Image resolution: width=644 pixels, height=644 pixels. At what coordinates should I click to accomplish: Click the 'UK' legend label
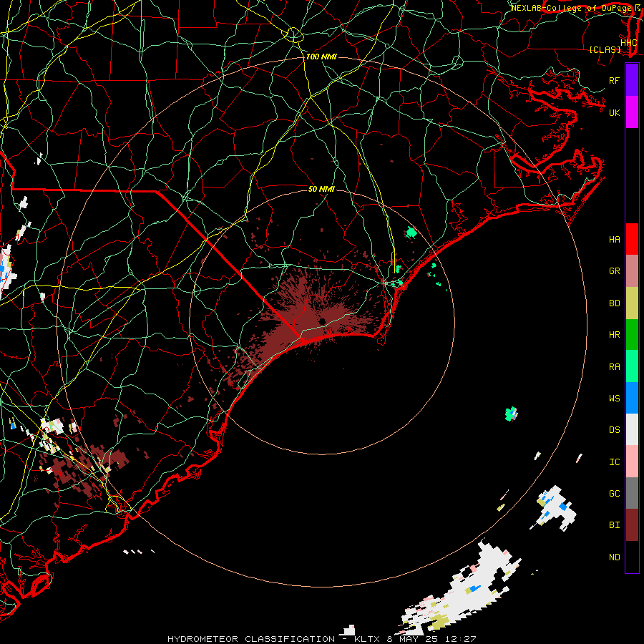point(614,112)
